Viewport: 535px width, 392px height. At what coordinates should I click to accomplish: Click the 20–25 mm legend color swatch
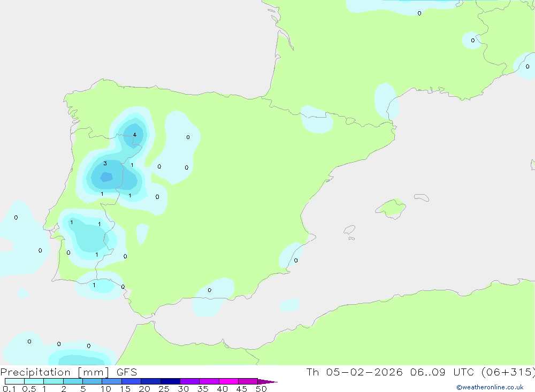click(x=151, y=381)
